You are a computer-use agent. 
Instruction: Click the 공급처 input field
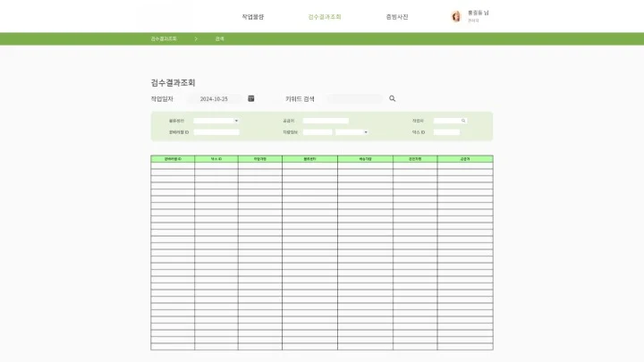point(326,121)
